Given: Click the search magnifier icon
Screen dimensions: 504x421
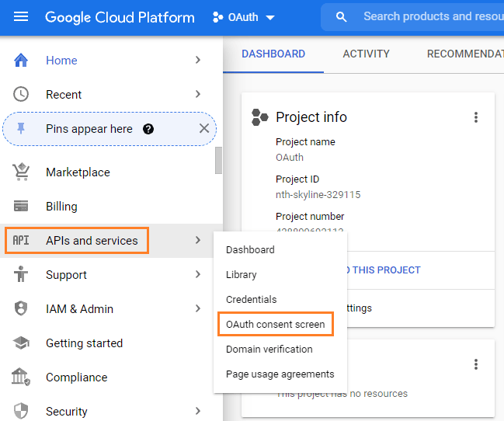Looking at the screenshot, I should click(342, 17).
